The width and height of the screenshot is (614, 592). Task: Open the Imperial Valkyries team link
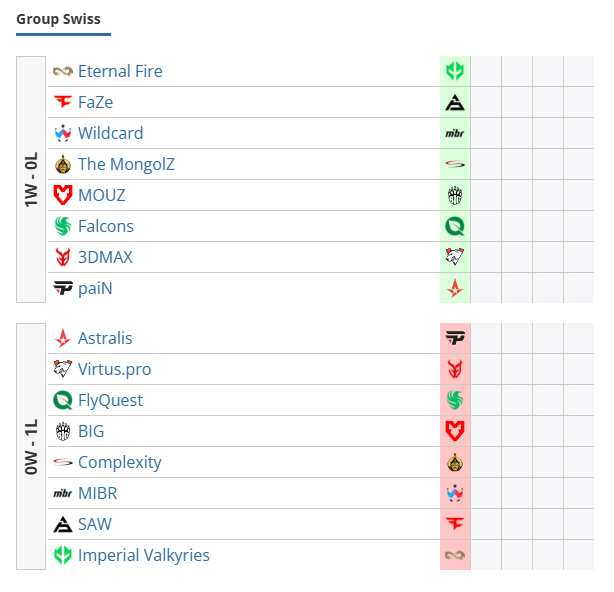click(x=144, y=555)
